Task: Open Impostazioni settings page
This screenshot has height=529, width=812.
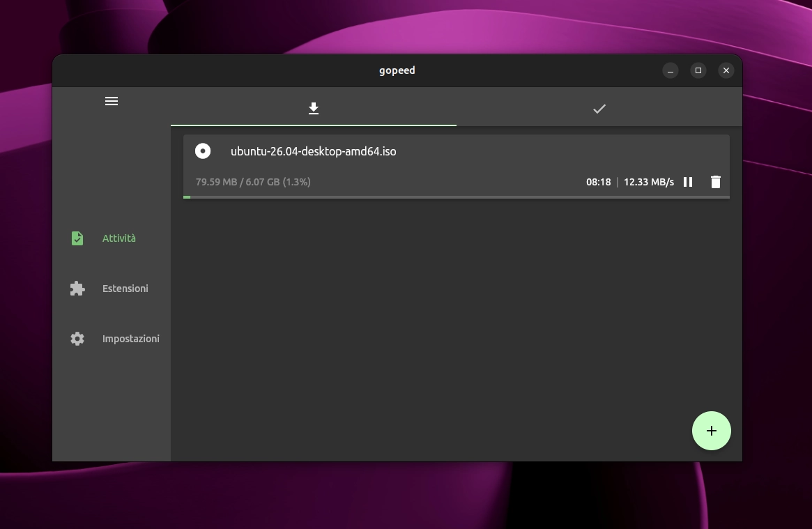Action: pyautogui.click(x=112, y=339)
